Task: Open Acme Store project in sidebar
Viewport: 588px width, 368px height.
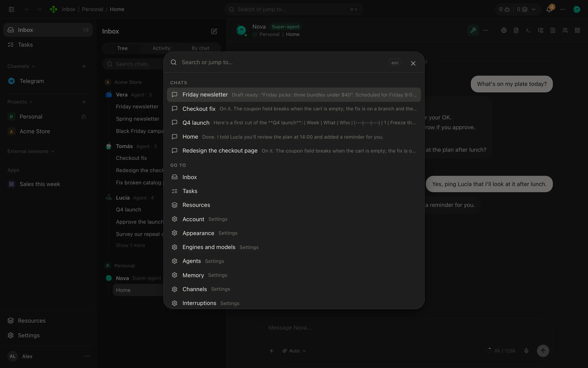Action: [48, 131]
